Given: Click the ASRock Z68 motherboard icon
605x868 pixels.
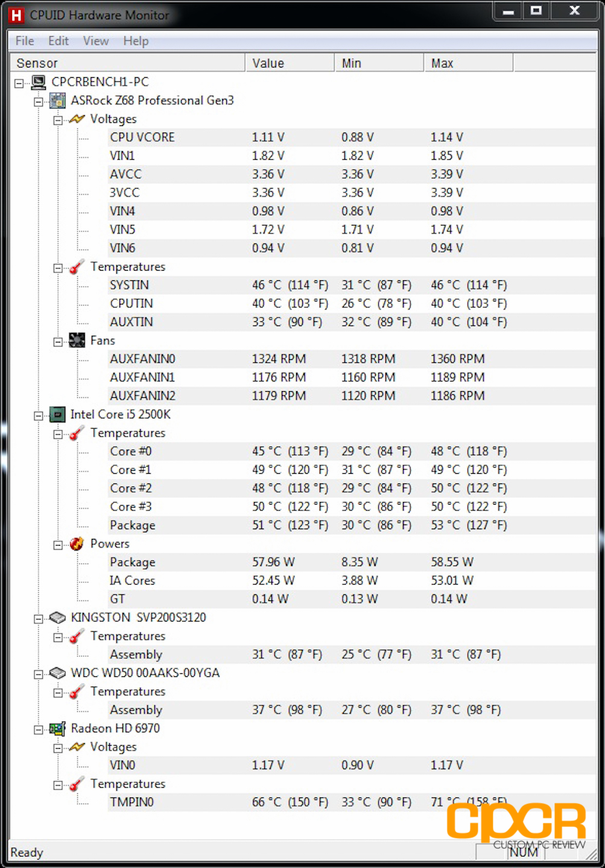Looking at the screenshot, I should (58, 101).
